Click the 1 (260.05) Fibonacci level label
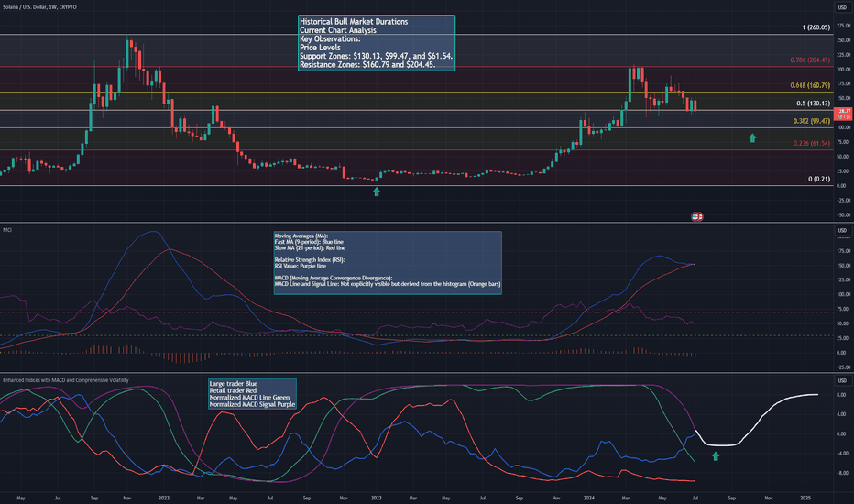The height and width of the screenshot is (504, 854). click(816, 27)
